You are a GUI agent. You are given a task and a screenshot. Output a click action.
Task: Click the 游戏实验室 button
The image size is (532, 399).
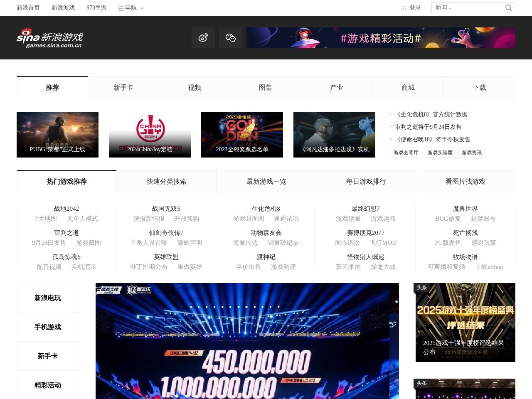pos(440,153)
